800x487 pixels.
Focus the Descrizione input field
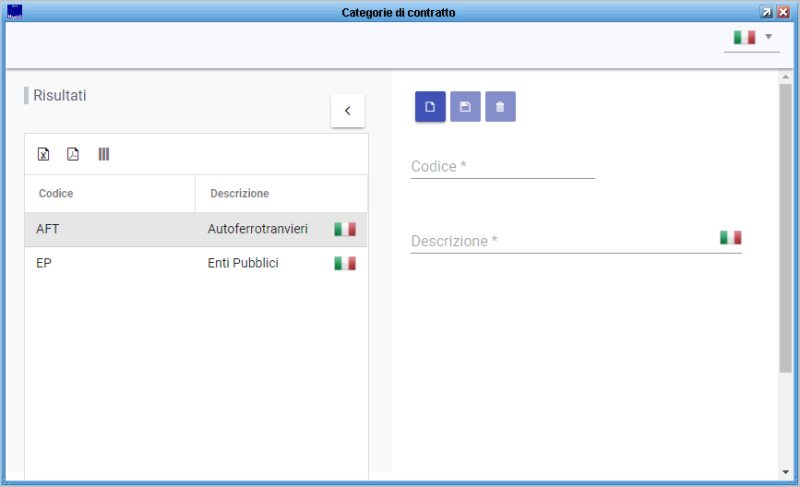[560, 241]
